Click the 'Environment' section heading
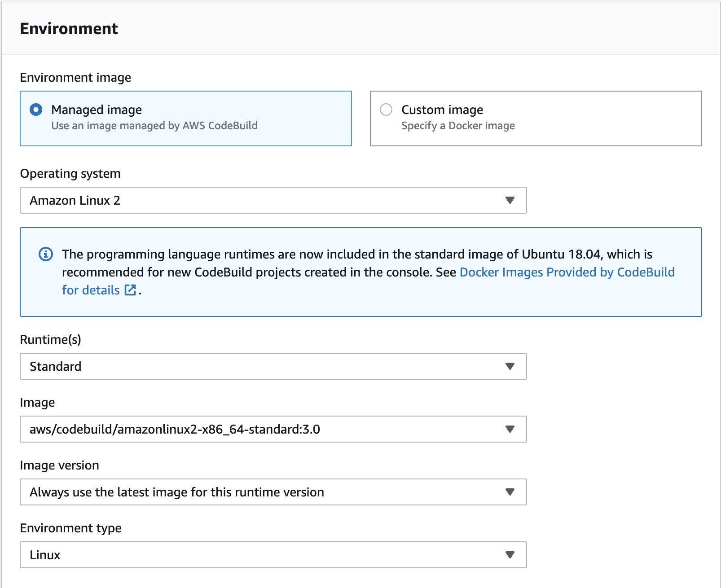 69,29
